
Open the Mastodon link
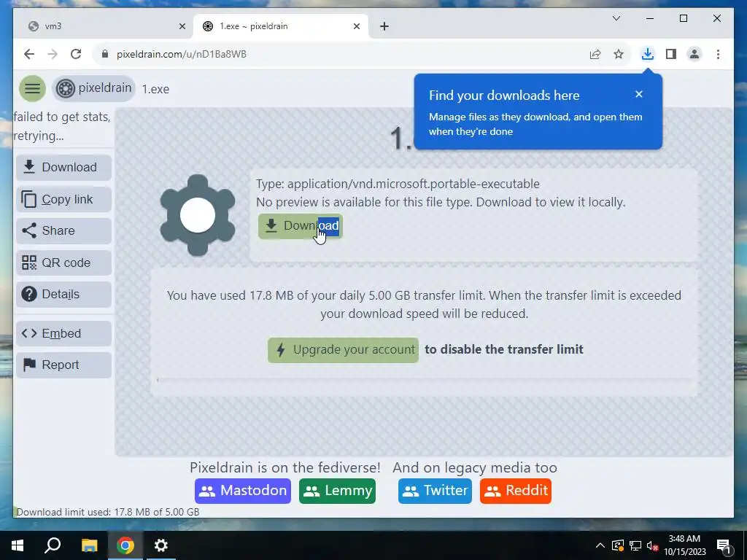click(x=242, y=491)
